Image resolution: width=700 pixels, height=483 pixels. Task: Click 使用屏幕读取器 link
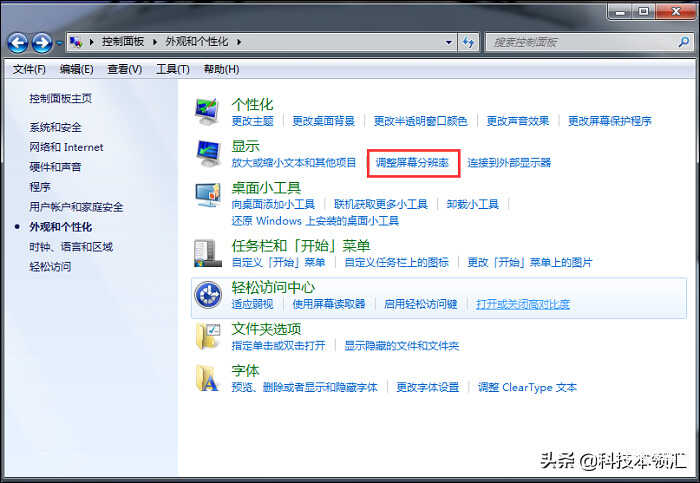pos(329,304)
